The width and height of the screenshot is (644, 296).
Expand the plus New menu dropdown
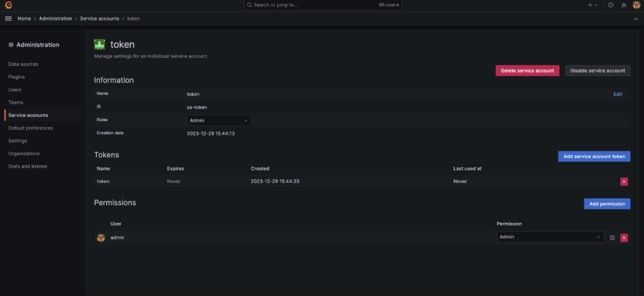592,5
